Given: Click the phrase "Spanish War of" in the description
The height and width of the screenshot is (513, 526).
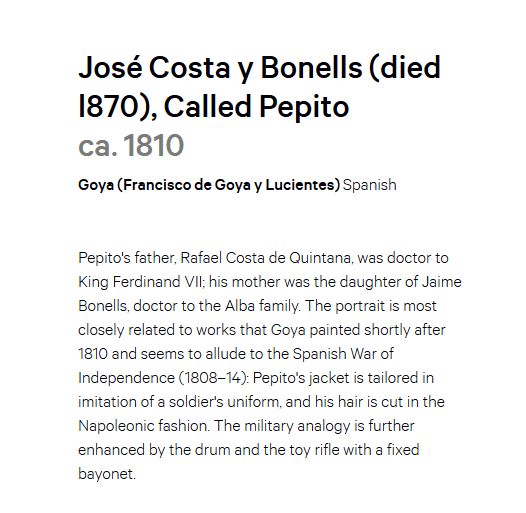Looking at the screenshot, I should (x=343, y=354).
